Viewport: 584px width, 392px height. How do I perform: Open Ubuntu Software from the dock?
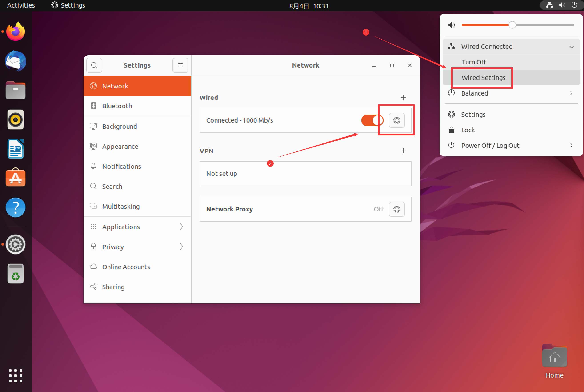16,177
